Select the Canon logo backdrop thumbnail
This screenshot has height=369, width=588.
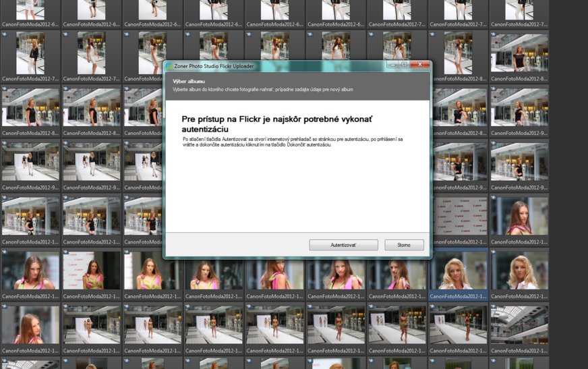pyautogui.click(x=457, y=216)
